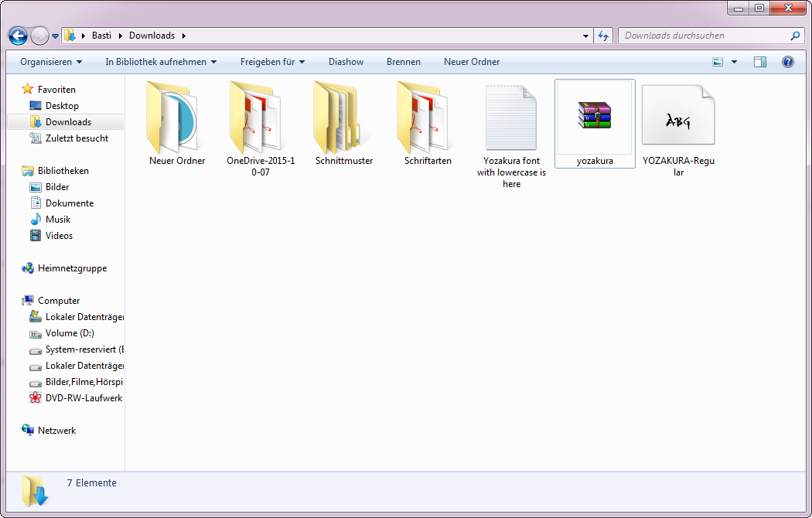Select Dokumente in the library tree
Viewport: 812px width, 518px height.
70,203
